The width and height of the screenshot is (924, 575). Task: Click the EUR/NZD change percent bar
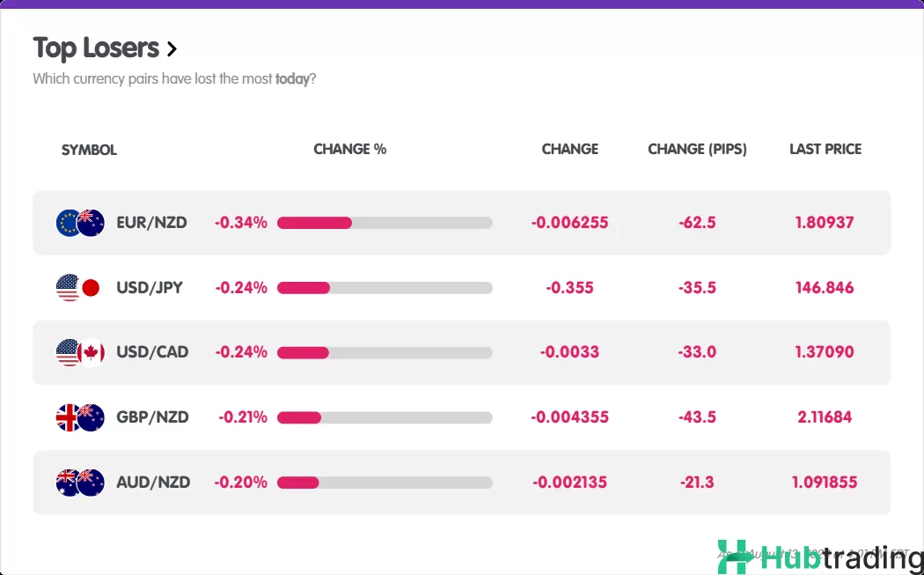click(385, 223)
